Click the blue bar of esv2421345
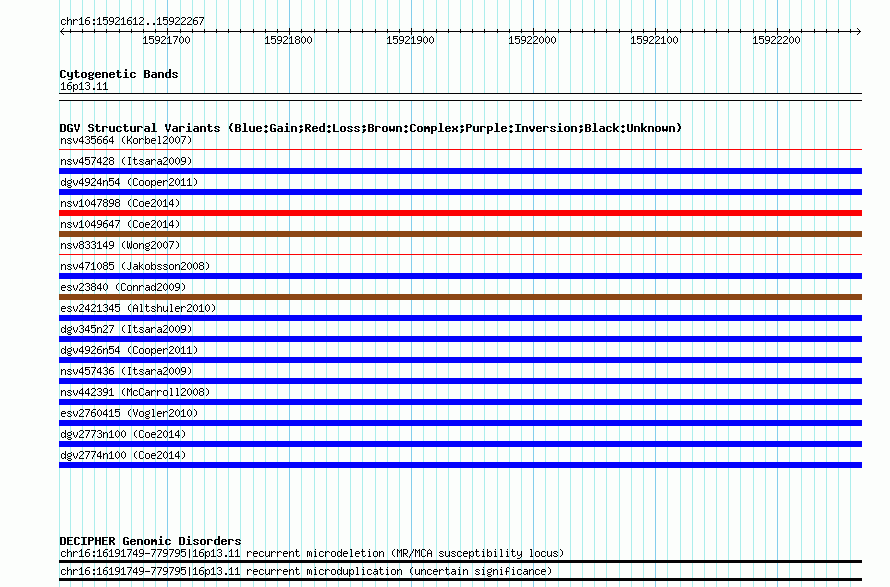The width and height of the screenshot is (890, 587). point(460,318)
